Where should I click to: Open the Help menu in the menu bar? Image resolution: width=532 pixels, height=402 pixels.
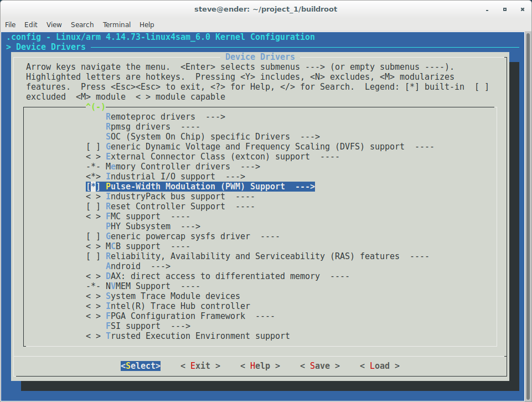147,24
